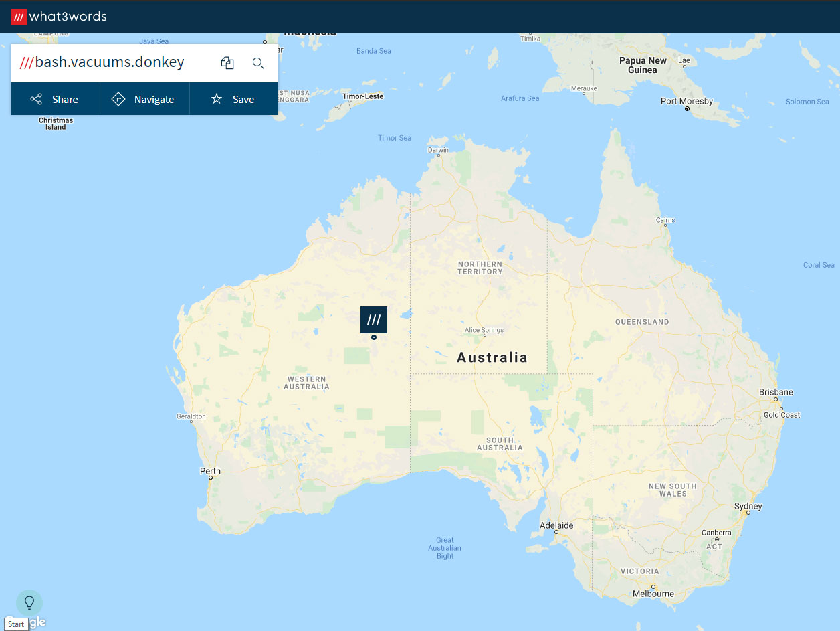
Task: Click the Java Sea label
Action: pos(154,41)
